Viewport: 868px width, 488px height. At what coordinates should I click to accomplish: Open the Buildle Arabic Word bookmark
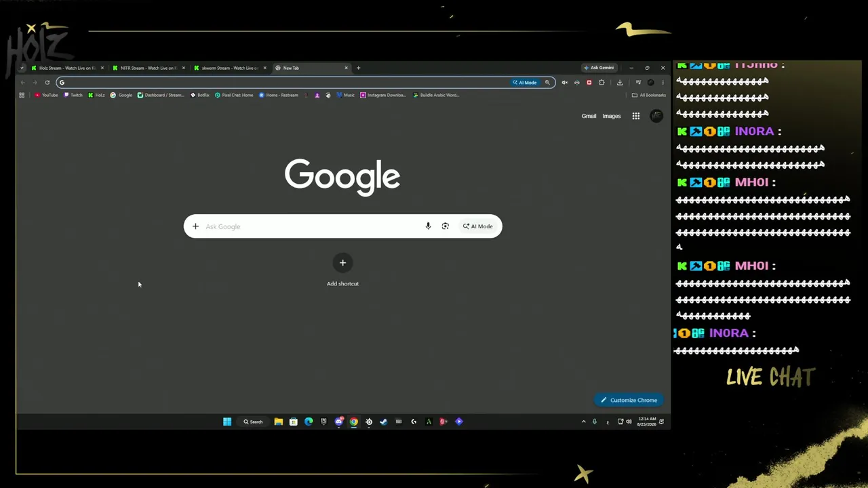point(436,95)
